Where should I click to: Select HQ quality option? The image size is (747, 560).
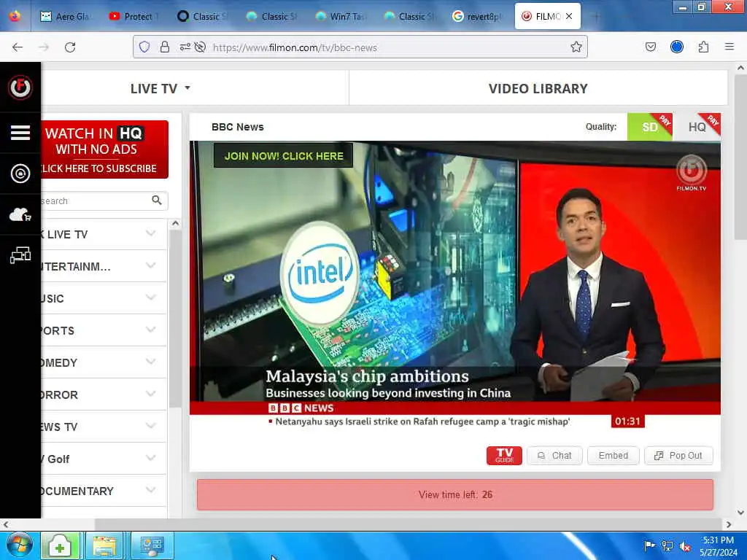pos(697,127)
